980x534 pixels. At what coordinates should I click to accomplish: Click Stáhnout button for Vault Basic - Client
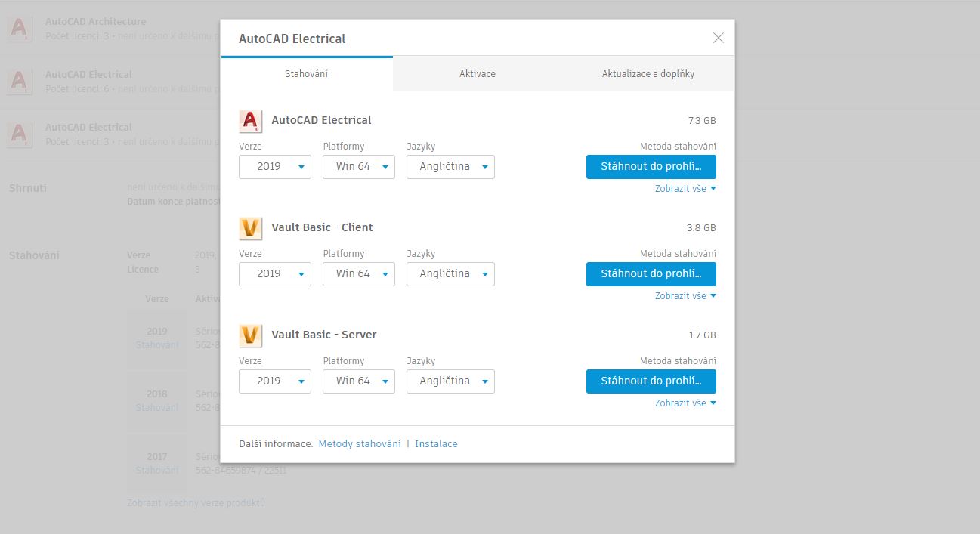pos(651,274)
